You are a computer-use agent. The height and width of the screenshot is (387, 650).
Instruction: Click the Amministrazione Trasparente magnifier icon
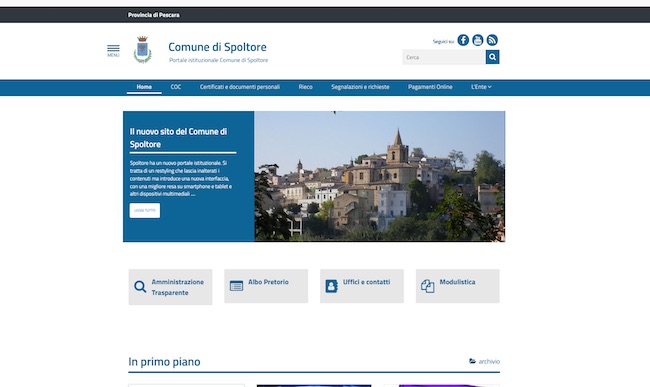[140, 287]
